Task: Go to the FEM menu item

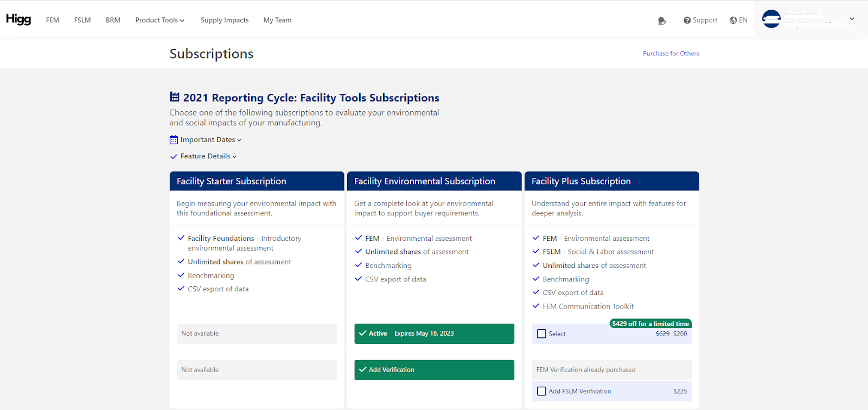Action: 53,20
